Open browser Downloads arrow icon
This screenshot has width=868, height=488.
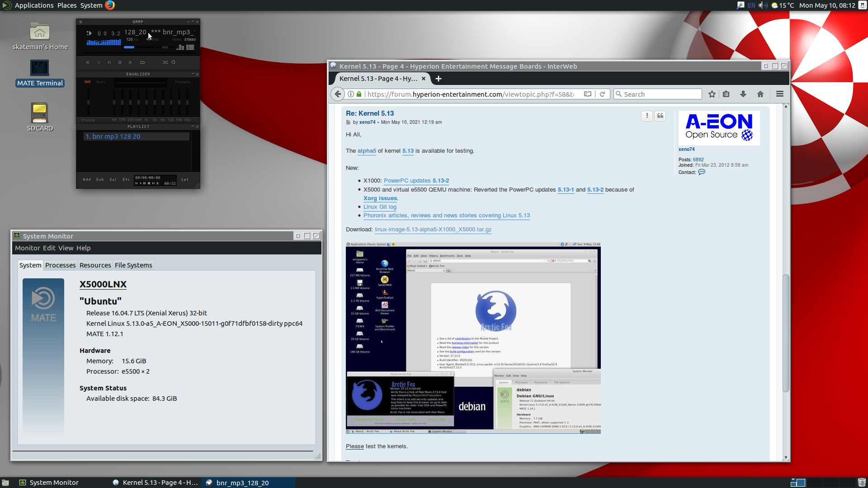743,94
